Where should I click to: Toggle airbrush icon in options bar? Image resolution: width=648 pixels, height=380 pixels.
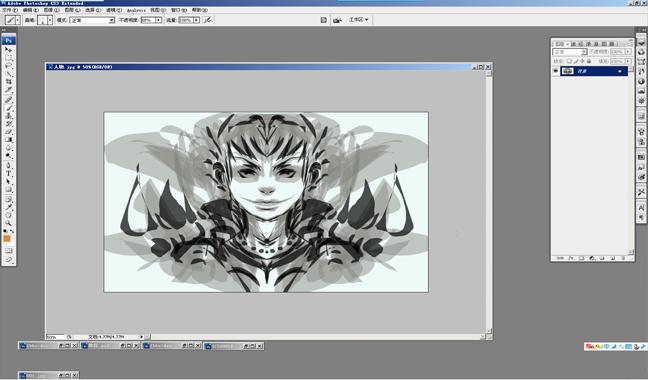pyautogui.click(x=208, y=19)
